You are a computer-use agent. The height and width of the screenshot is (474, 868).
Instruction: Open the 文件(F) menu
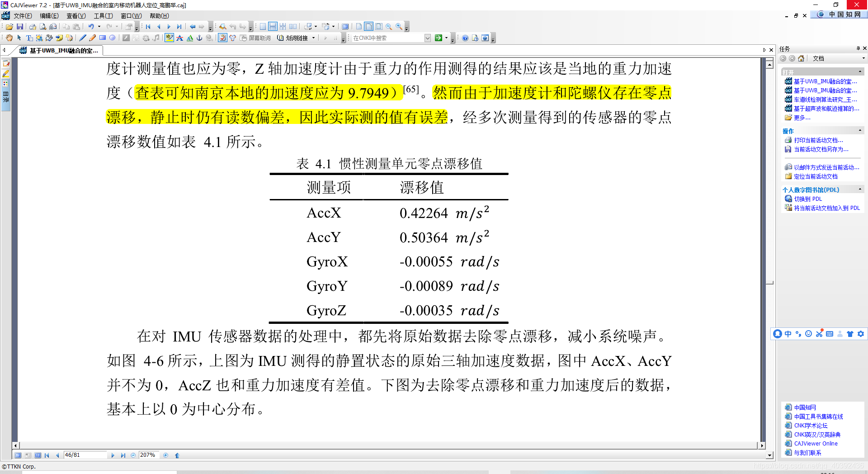(x=23, y=16)
